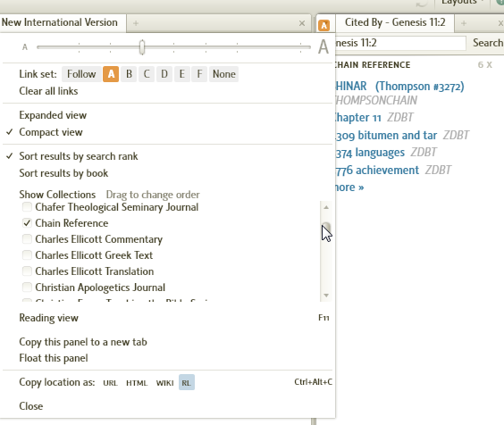Click the THOMPSONCHAIN source label
This screenshot has width=504, height=425.
pos(376,101)
